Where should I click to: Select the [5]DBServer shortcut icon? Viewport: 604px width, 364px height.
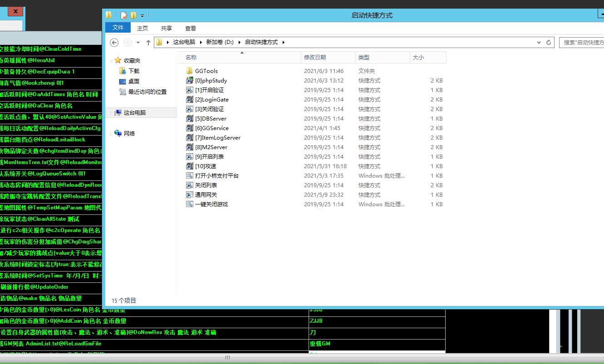[190, 118]
